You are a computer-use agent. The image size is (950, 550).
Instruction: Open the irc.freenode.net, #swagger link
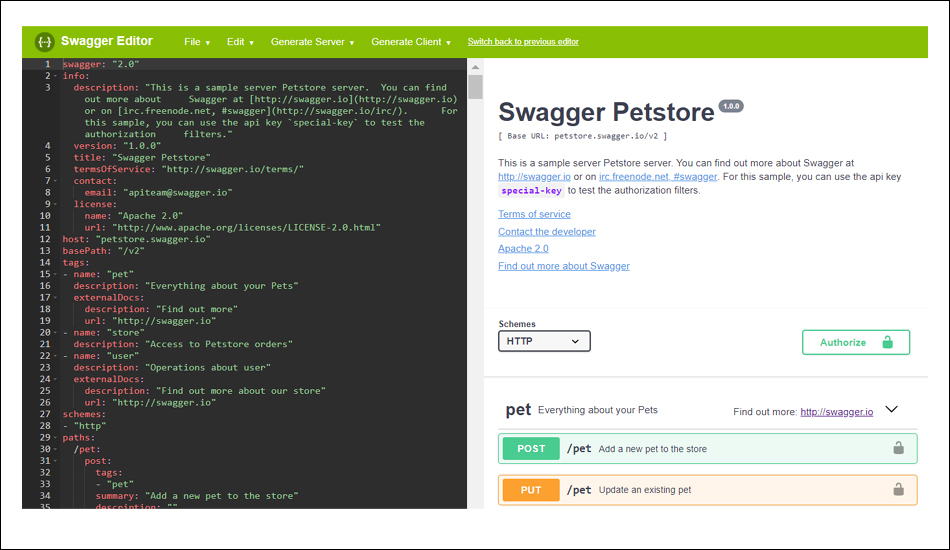point(658,177)
